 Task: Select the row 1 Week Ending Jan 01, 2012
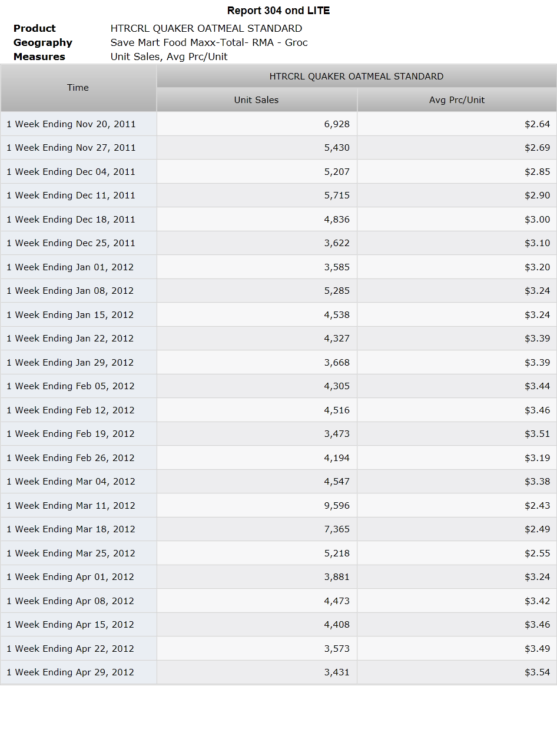(278, 267)
